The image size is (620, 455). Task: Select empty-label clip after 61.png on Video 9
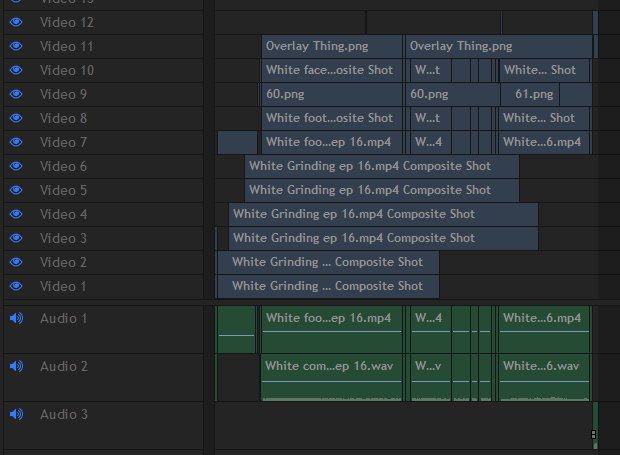576,94
